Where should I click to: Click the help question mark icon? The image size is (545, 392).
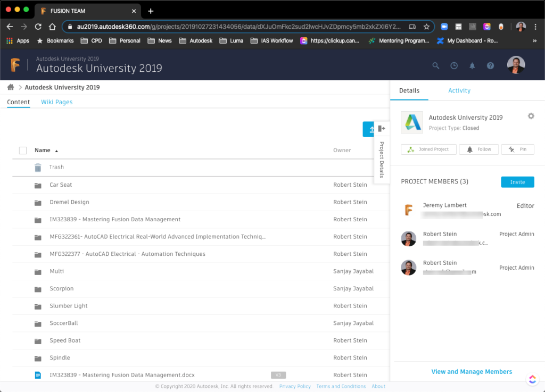pos(490,66)
